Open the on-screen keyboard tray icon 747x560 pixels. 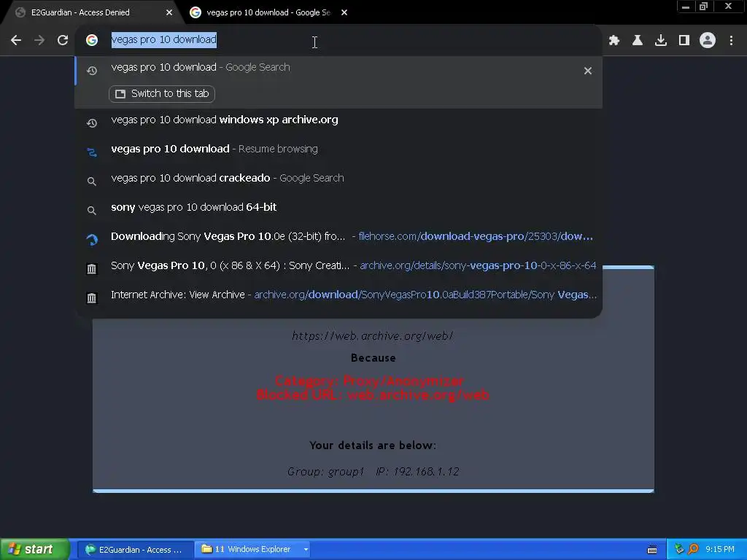tap(652, 550)
